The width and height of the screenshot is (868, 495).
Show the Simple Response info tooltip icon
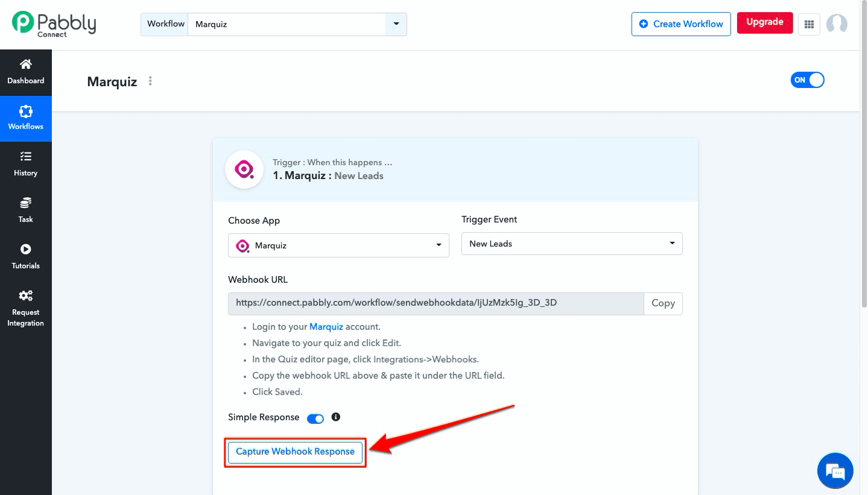[x=336, y=417]
